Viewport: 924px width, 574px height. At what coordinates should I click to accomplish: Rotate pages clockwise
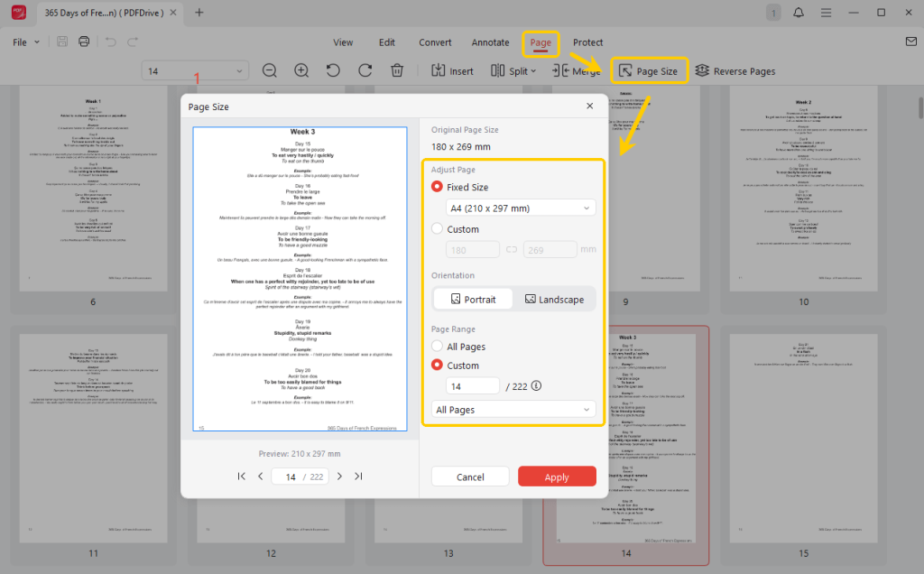click(365, 69)
